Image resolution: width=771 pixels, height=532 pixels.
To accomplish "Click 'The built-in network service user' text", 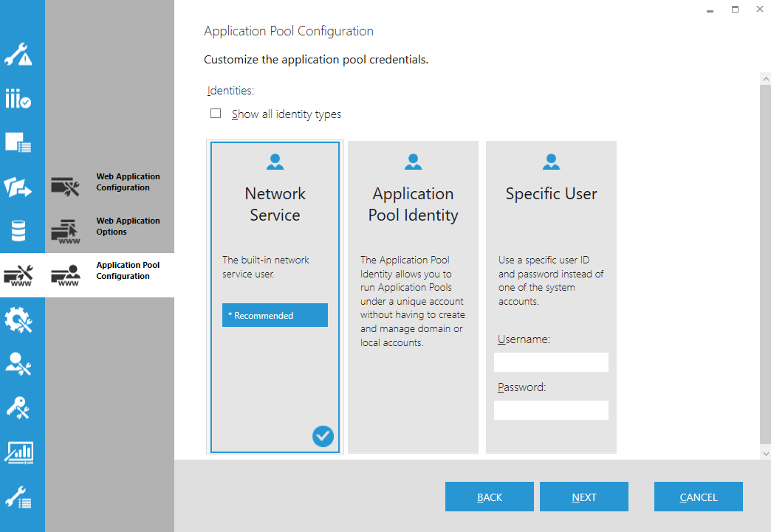I will (x=266, y=266).
